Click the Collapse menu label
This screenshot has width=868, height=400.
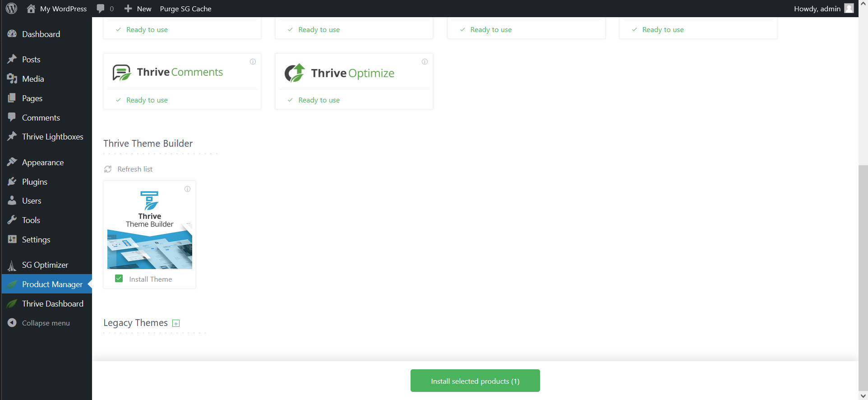coord(46,323)
